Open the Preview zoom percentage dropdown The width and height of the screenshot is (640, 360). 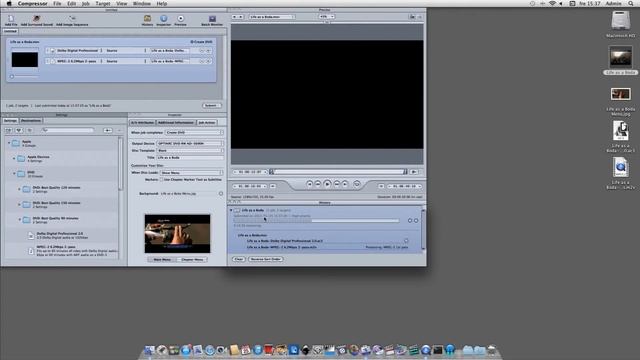[327, 17]
